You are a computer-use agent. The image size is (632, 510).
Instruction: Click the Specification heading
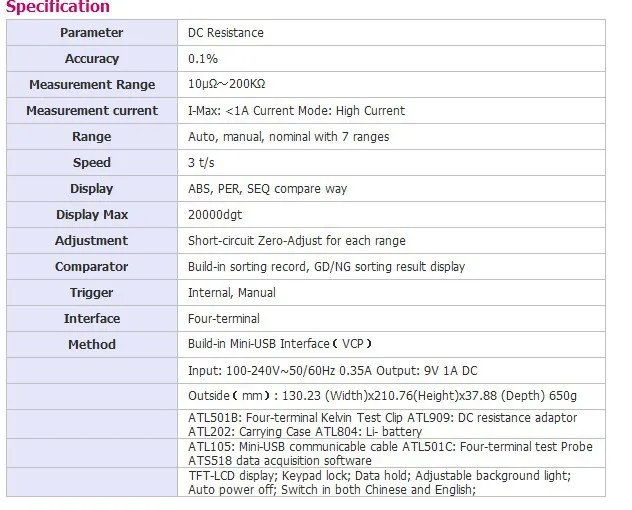coord(58,7)
